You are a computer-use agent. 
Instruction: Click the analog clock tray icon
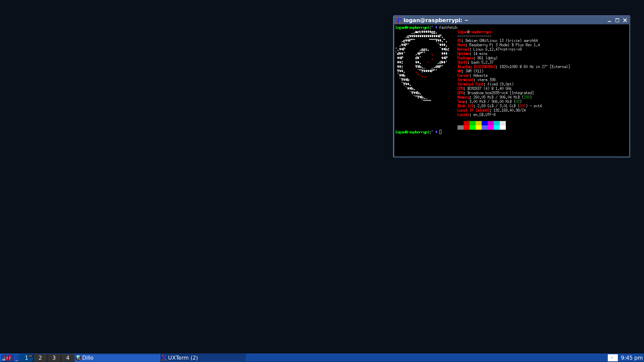tap(612, 358)
